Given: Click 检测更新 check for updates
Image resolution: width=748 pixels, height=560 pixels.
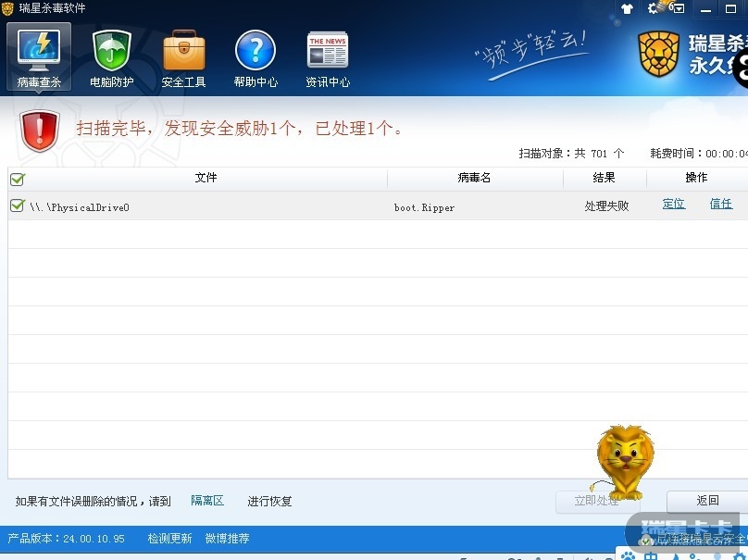Looking at the screenshot, I should (169, 539).
